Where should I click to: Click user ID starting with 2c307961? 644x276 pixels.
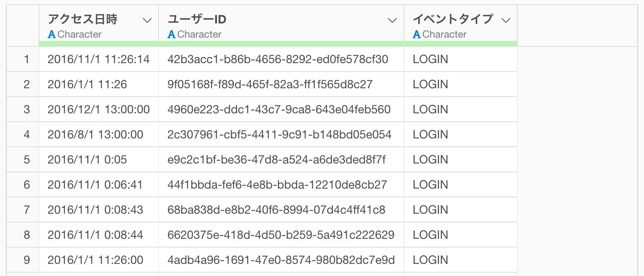point(279,135)
